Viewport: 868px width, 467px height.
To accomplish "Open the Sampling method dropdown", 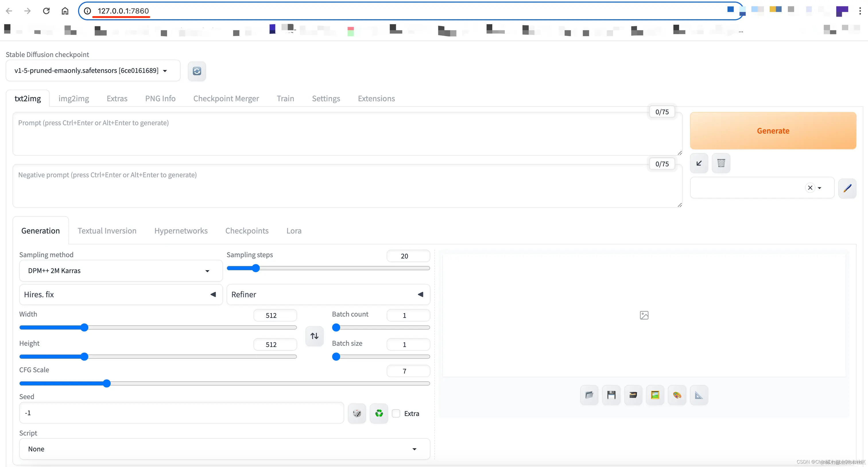I will (121, 271).
